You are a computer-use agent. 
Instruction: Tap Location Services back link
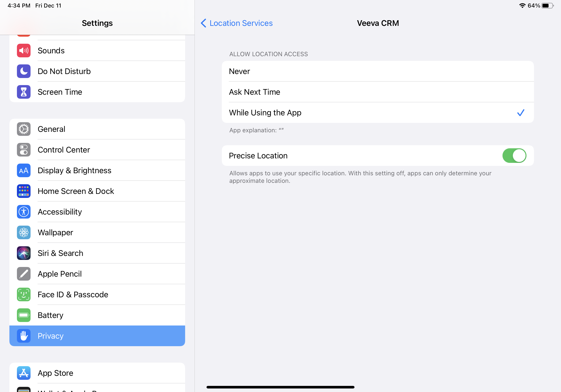coord(241,23)
